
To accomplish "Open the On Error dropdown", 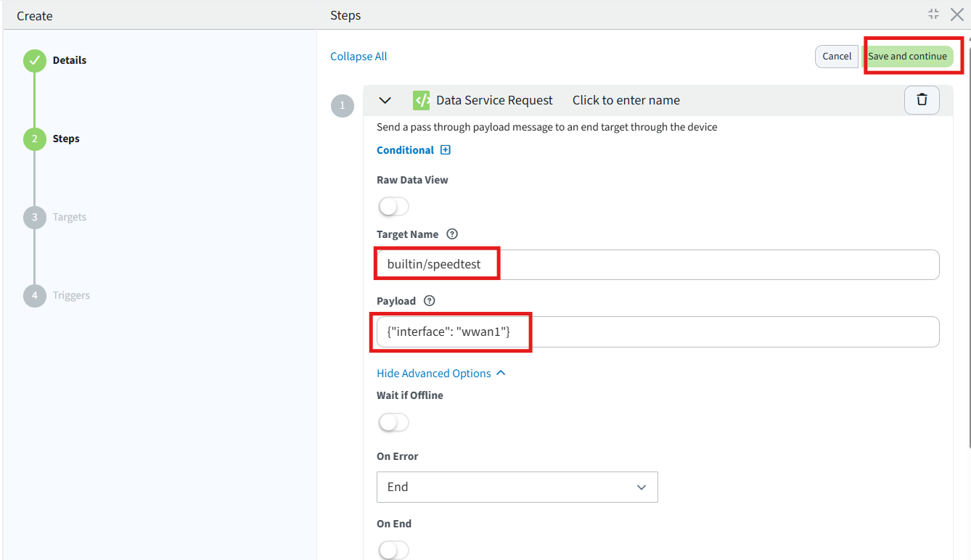I will pyautogui.click(x=517, y=487).
